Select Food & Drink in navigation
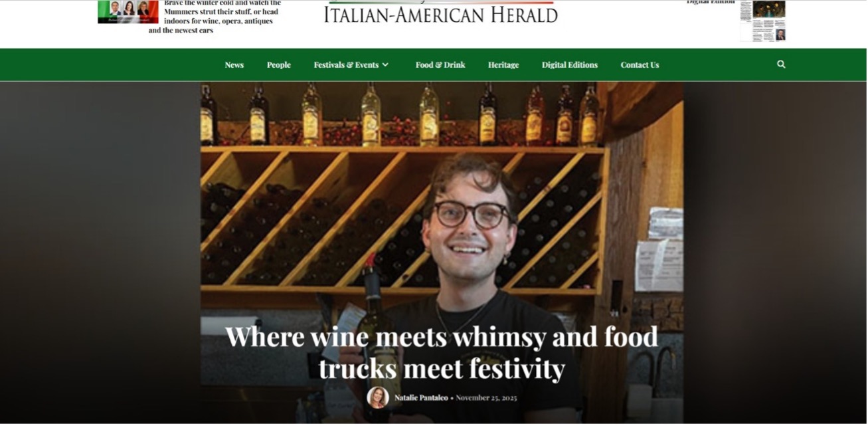Image resolution: width=868 pixels, height=426 pixels. pyautogui.click(x=440, y=65)
